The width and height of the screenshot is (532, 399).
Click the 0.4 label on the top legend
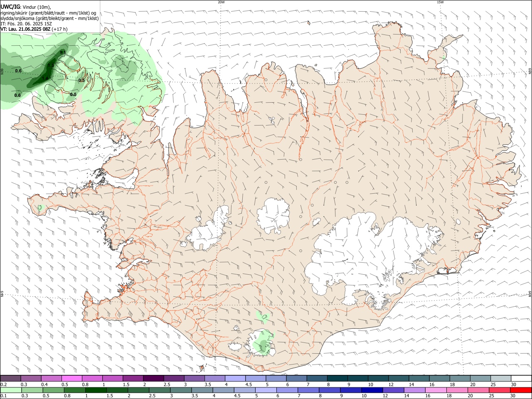[44, 384]
